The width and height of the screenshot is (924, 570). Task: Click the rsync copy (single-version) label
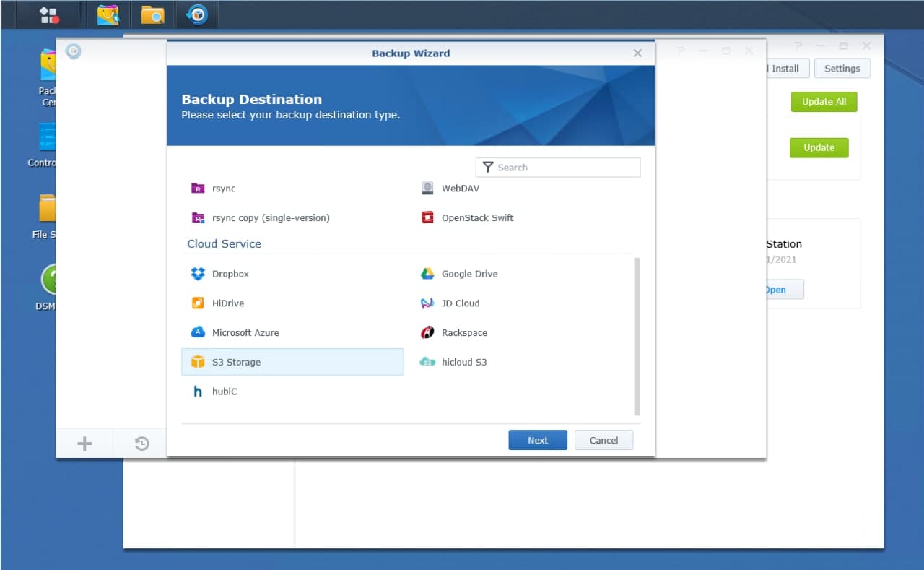coord(271,218)
